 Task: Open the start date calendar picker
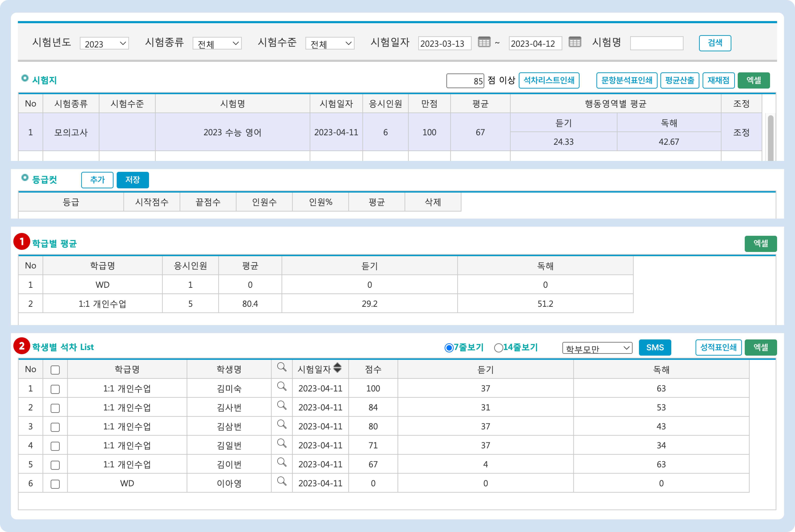click(x=484, y=42)
